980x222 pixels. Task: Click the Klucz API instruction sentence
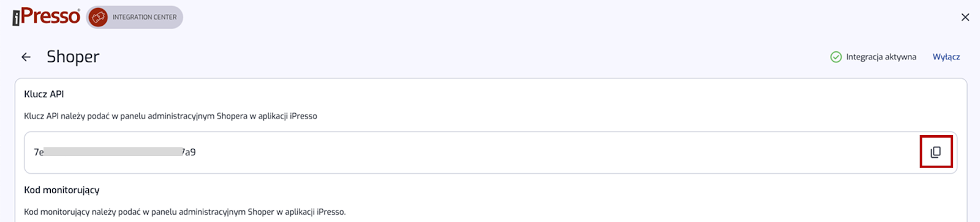pyautogui.click(x=171, y=116)
